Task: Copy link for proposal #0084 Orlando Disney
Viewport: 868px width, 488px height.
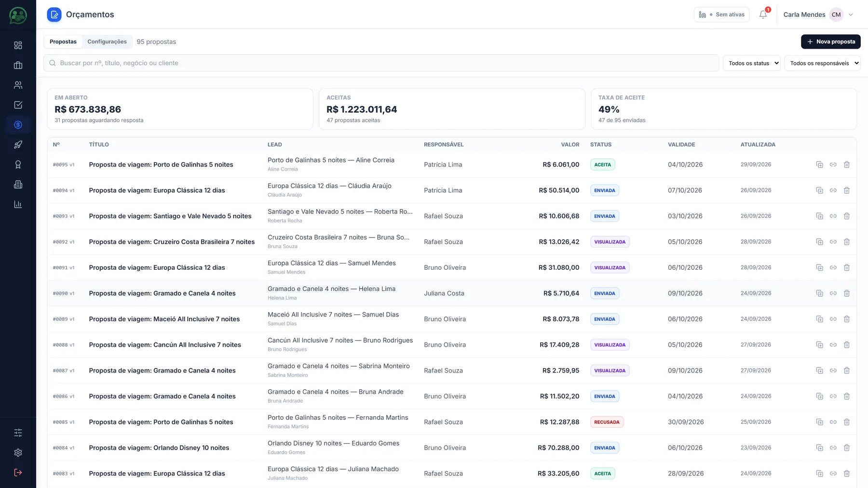Action: pyautogui.click(x=833, y=448)
